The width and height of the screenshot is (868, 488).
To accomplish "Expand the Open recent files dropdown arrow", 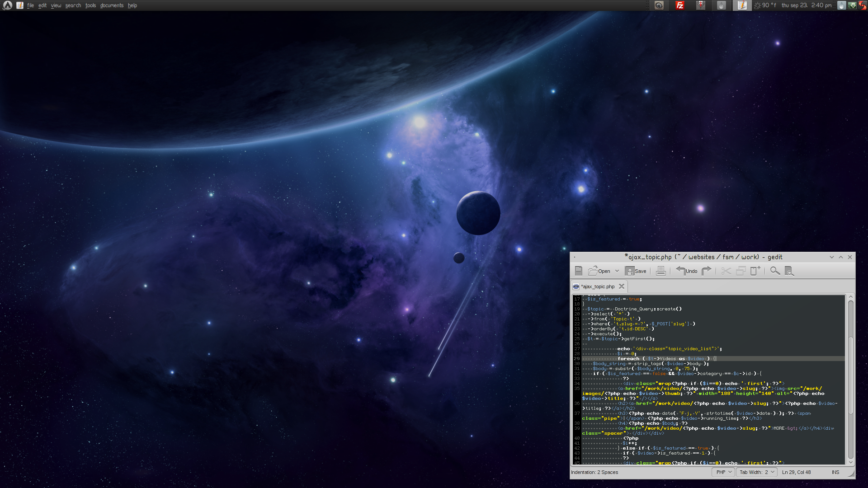I will pos(617,271).
